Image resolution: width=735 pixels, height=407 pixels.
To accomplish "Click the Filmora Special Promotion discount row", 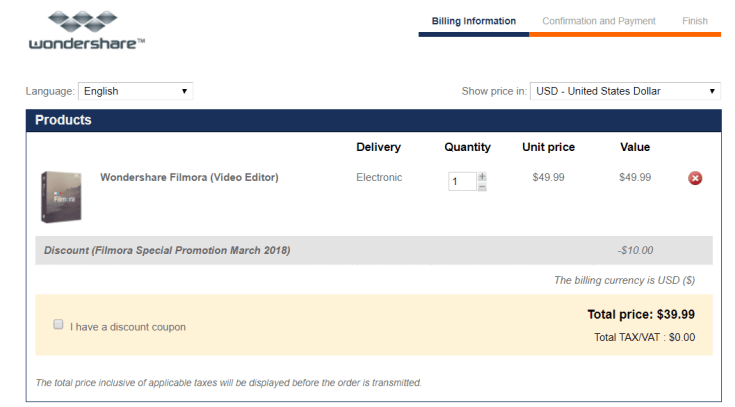I will 167,250.
